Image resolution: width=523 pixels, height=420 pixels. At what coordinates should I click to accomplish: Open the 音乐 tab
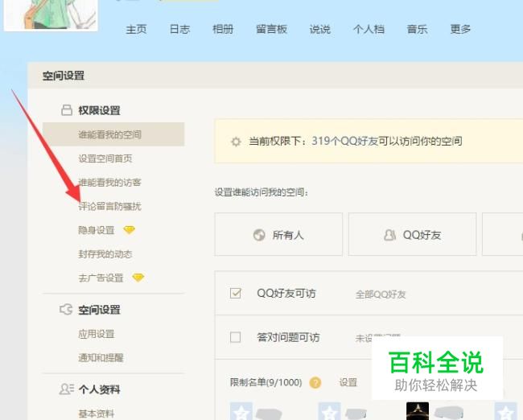tap(417, 29)
